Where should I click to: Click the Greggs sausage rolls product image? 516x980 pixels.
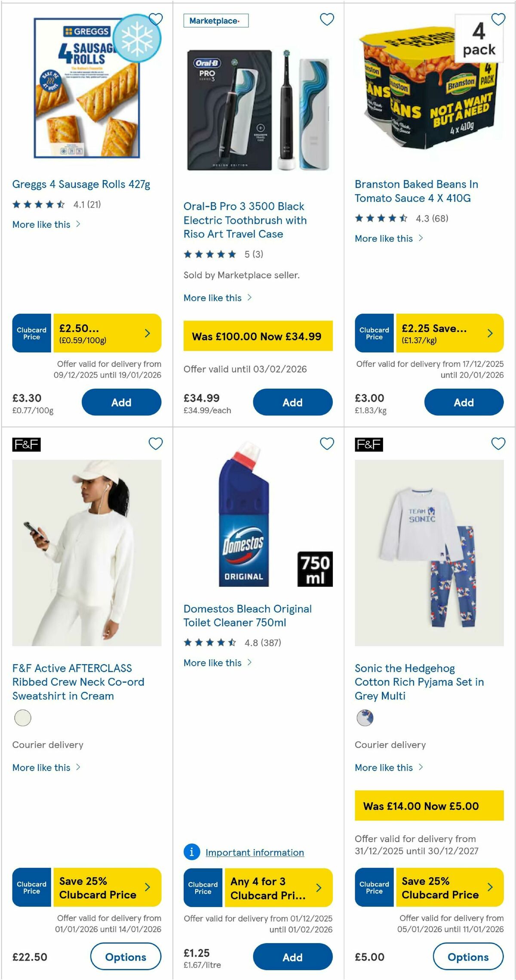point(87,91)
